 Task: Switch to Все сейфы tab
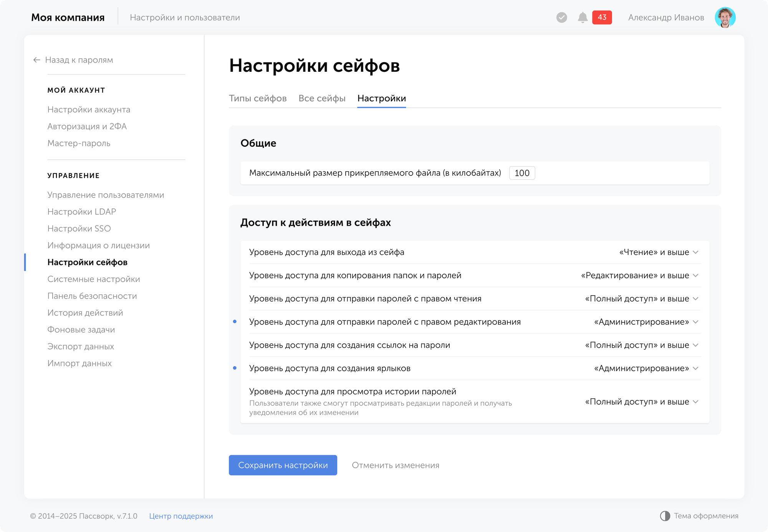(322, 98)
